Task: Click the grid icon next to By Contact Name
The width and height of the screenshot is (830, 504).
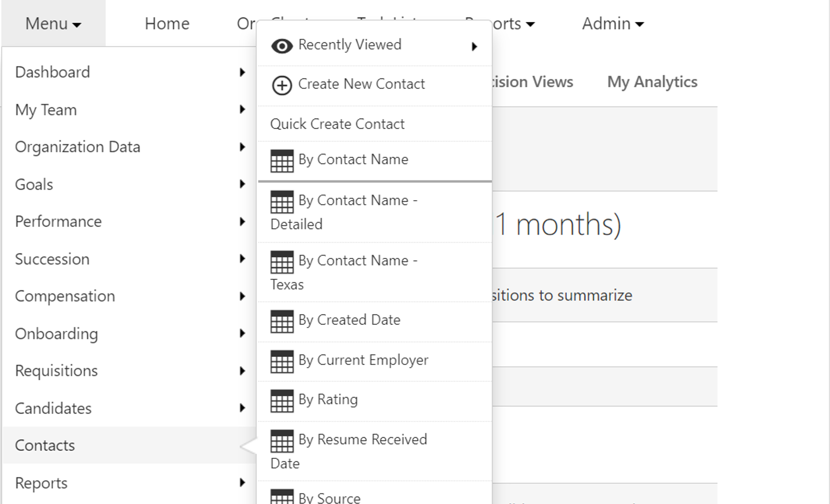Action: pyautogui.click(x=282, y=161)
